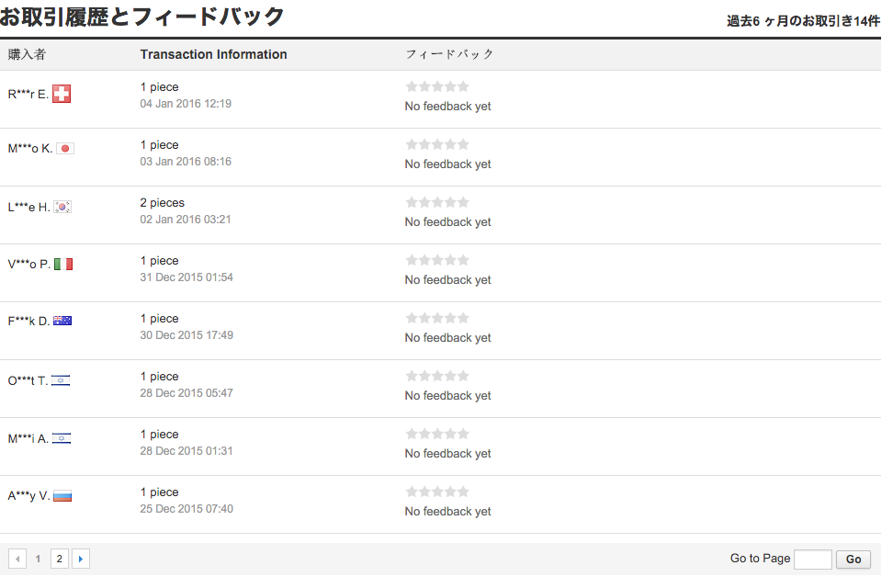Click the Swiss flag beside R***r E.
This screenshot has width=893, height=588.
[x=62, y=94]
